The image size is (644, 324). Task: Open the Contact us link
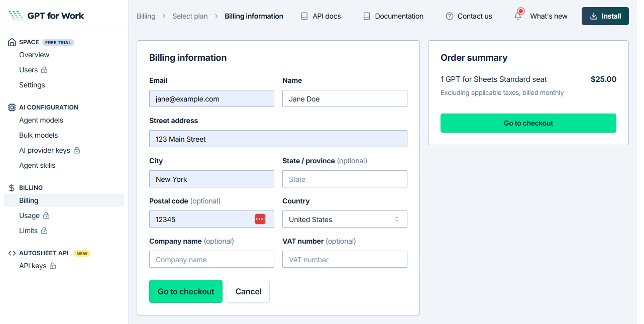coord(469,16)
